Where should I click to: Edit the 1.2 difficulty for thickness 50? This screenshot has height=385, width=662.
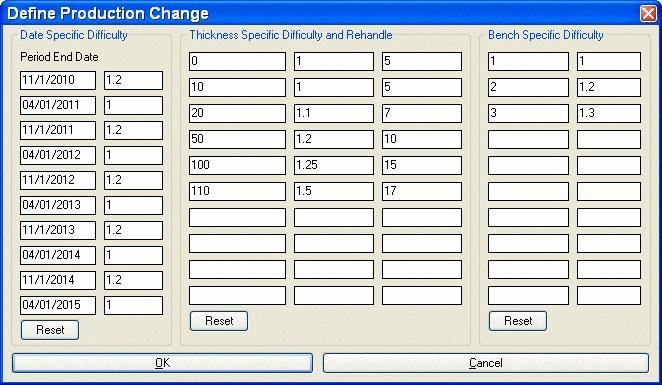click(334, 139)
